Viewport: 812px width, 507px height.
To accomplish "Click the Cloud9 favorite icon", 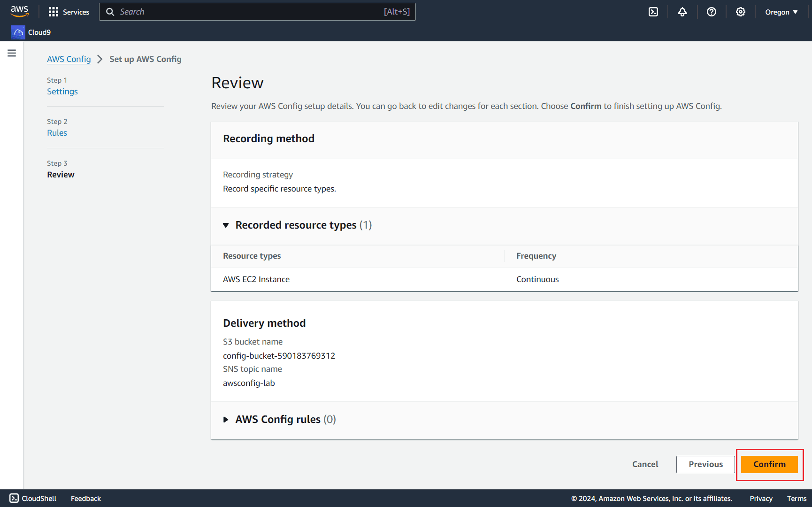I will pyautogui.click(x=18, y=32).
